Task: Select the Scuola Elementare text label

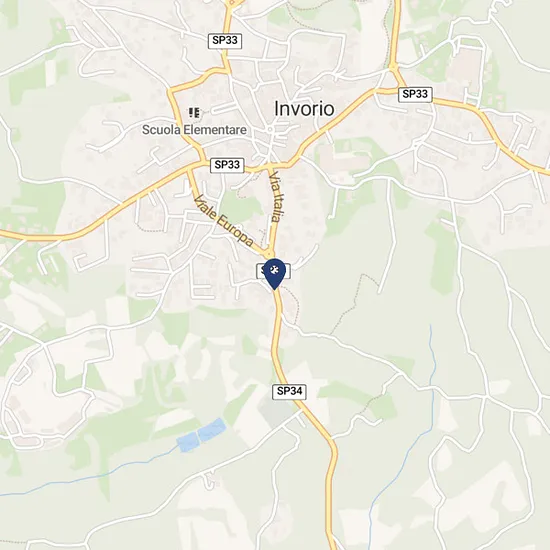Action: (194, 130)
